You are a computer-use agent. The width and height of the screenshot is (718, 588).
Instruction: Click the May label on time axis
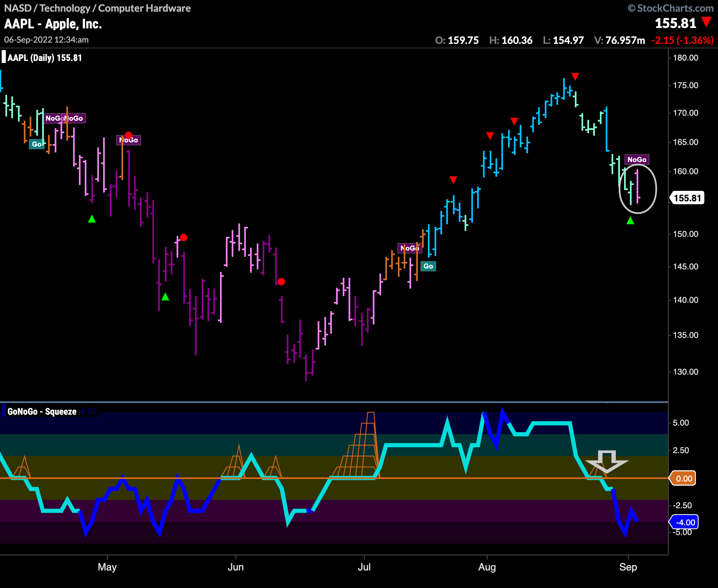(107, 567)
